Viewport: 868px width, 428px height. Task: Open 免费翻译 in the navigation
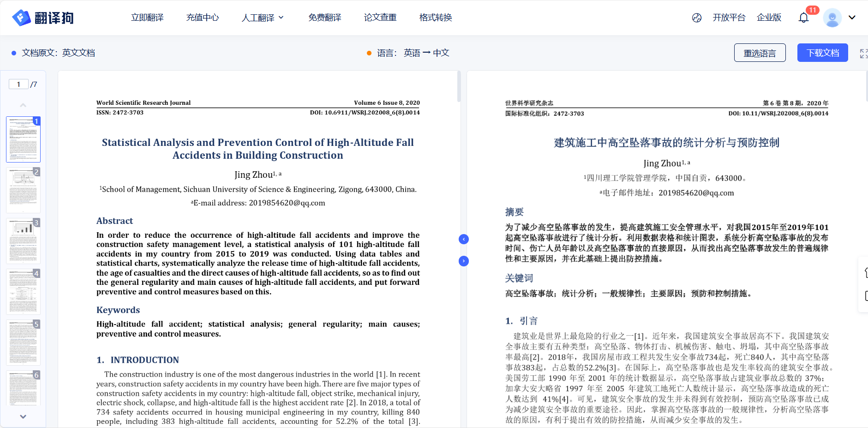click(325, 18)
